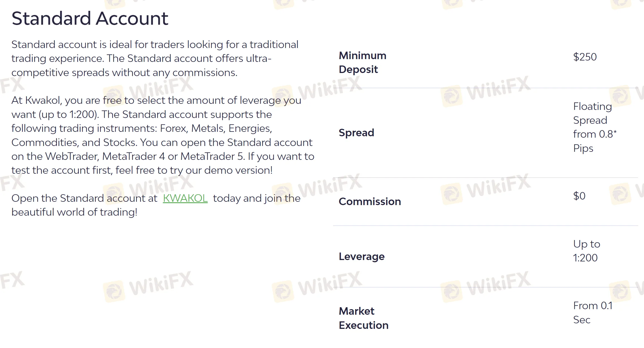Click the Floating Spread from 0.8 Pips value
The image size is (644, 348).
click(594, 127)
